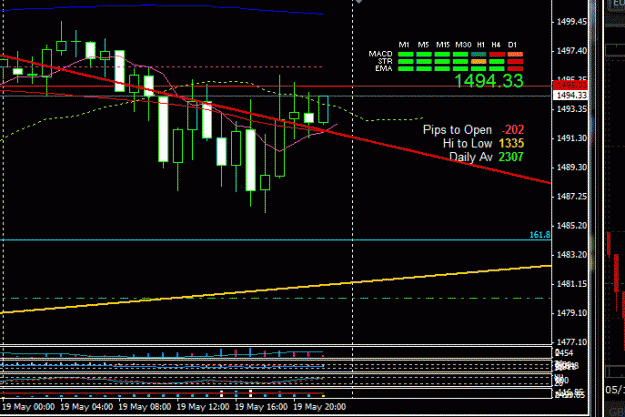Click the 1491.30 price axis label
The height and width of the screenshot is (417, 625).
[572, 138]
